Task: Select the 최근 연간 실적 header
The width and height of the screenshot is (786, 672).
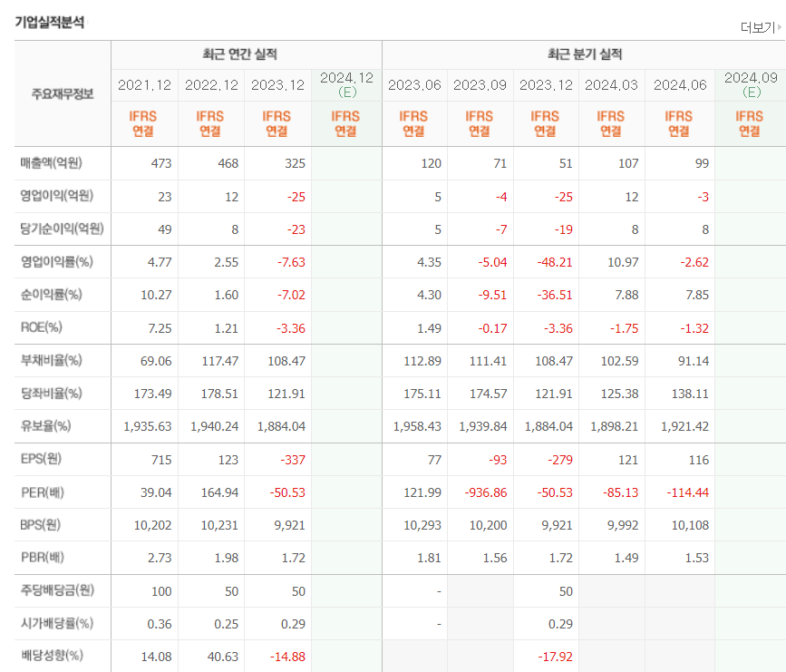Action: 239,54
